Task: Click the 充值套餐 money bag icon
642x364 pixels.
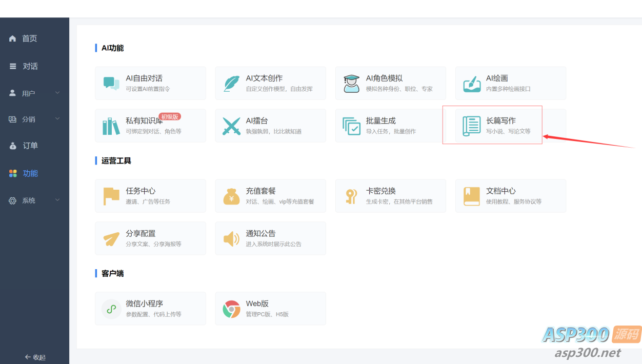Action: [231, 196]
